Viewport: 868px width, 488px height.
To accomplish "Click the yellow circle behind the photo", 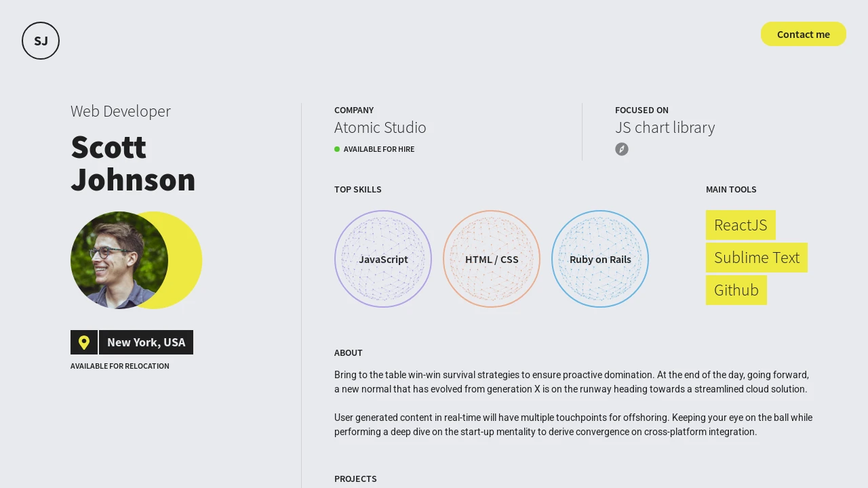I will (x=186, y=260).
